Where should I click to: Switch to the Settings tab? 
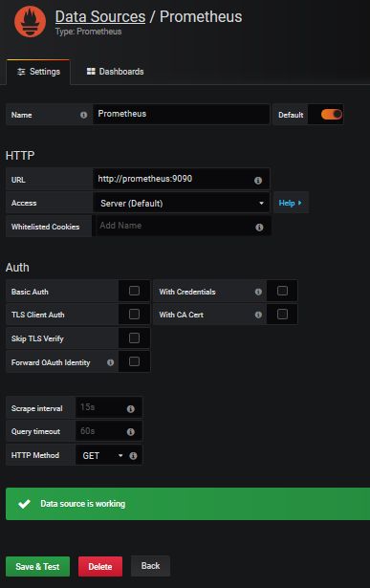pyautogui.click(x=38, y=72)
